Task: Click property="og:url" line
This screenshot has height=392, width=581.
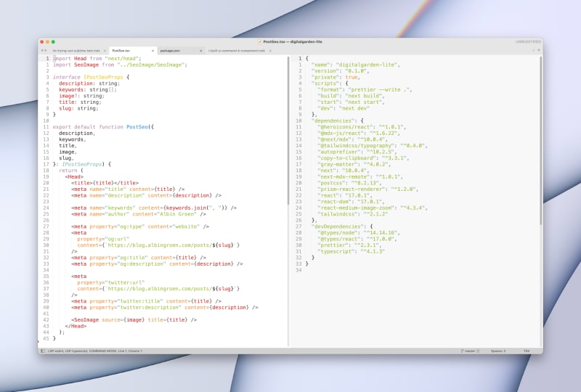Action: (103, 239)
